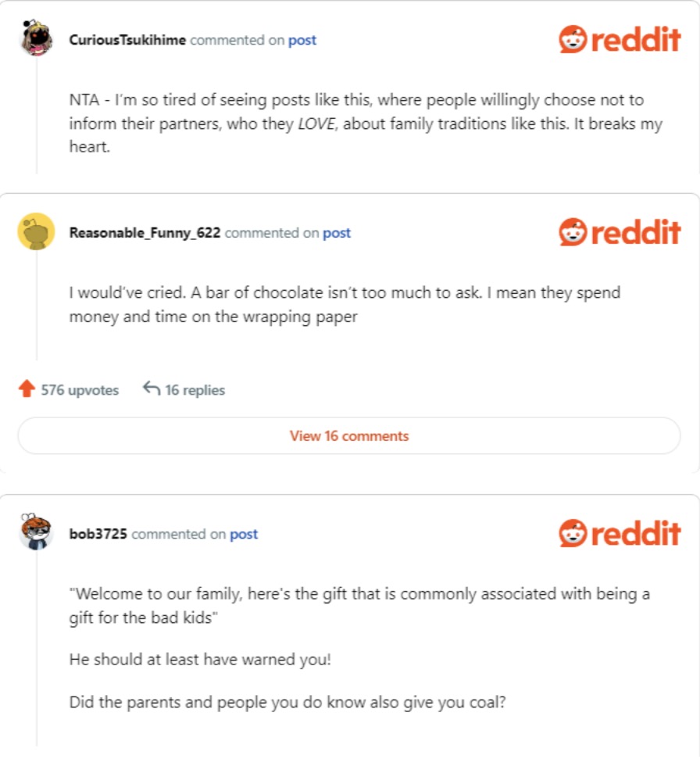
Task: Click the reply arrow icon
Action: [x=152, y=388]
